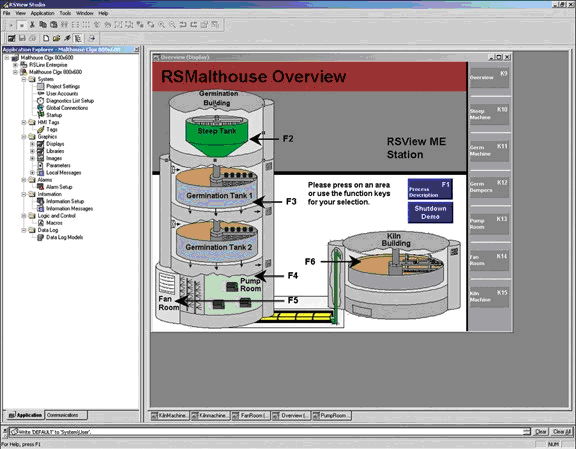Click the K11 Germ Machine button
Screen dimensions: 576x449
pos(489,150)
